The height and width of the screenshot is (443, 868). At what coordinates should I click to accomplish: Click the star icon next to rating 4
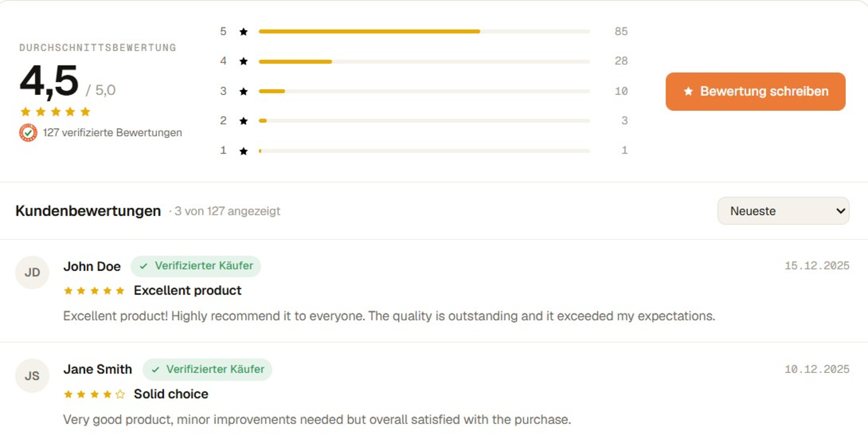tap(244, 61)
